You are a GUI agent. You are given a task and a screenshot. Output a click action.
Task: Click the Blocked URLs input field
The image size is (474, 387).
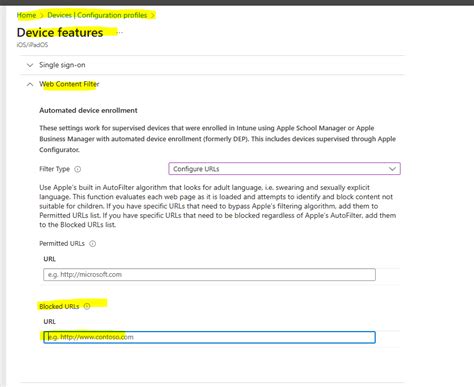(x=209, y=337)
